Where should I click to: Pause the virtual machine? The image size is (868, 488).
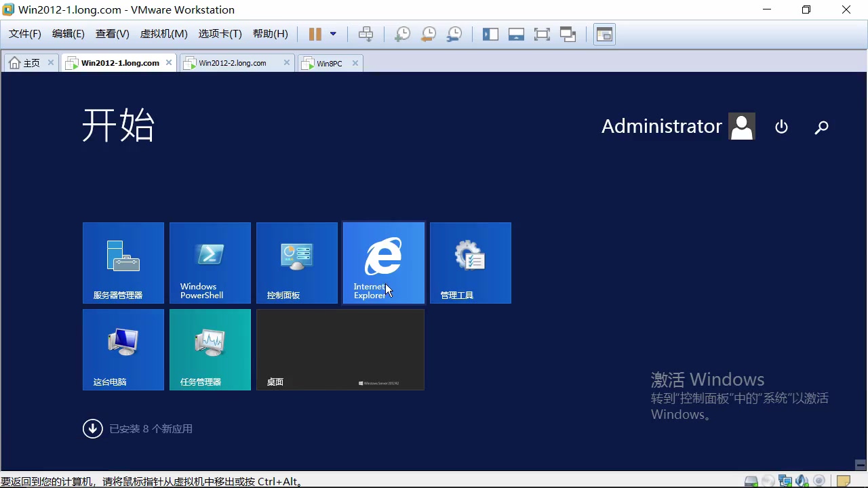point(315,34)
